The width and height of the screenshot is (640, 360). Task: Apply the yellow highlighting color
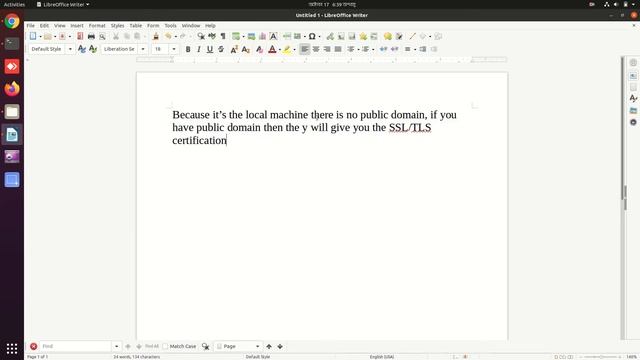287,49
